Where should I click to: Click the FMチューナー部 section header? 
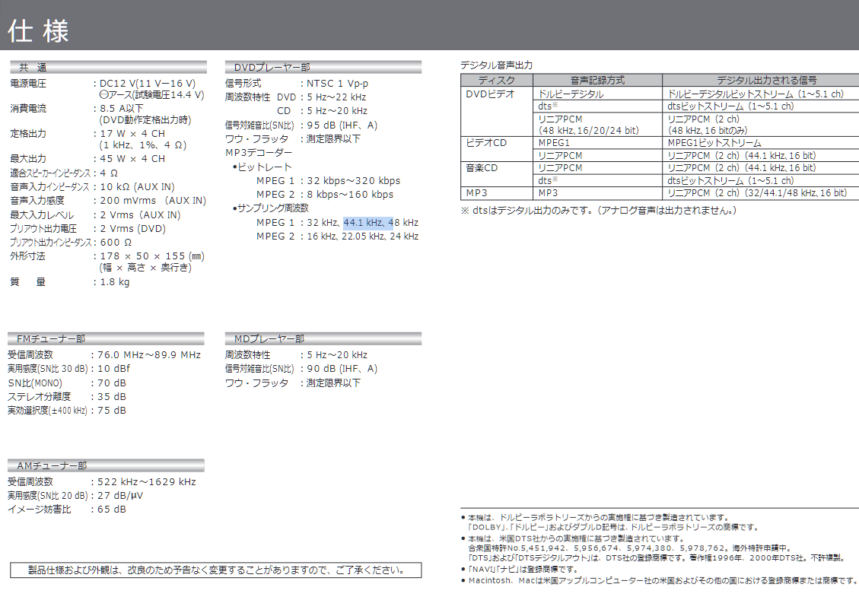107,338
